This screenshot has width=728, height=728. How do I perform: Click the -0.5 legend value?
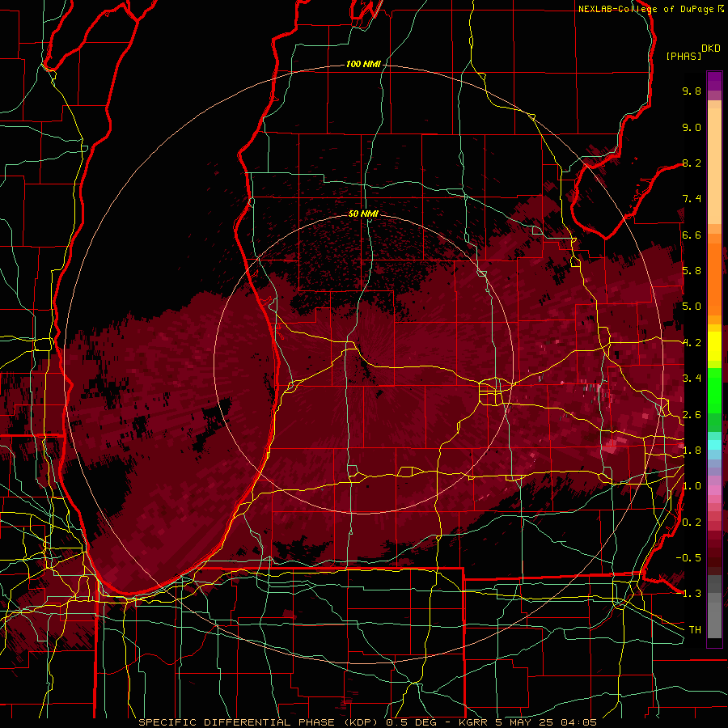point(688,558)
